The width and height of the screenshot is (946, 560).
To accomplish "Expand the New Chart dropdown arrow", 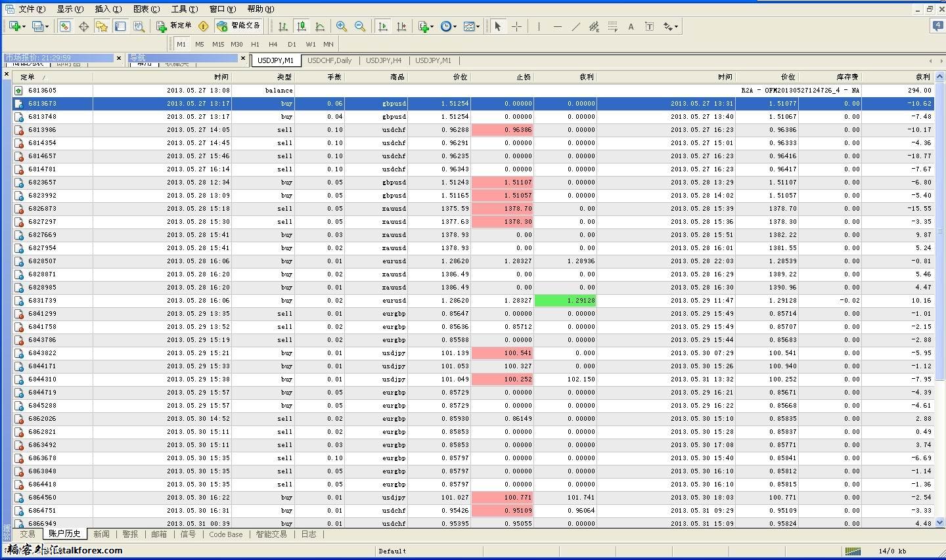I will pyautogui.click(x=24, y=27).
